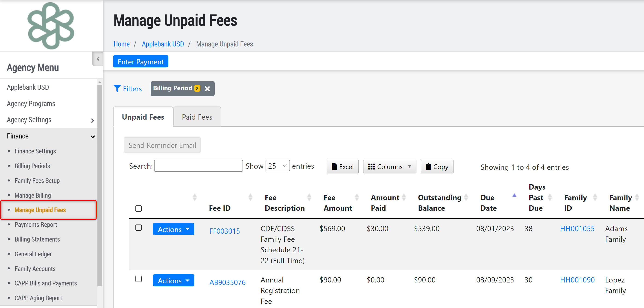The image size is (644, 308).
Task: Sort by Fee ID column arrows
Action: [x=250, y=197]
